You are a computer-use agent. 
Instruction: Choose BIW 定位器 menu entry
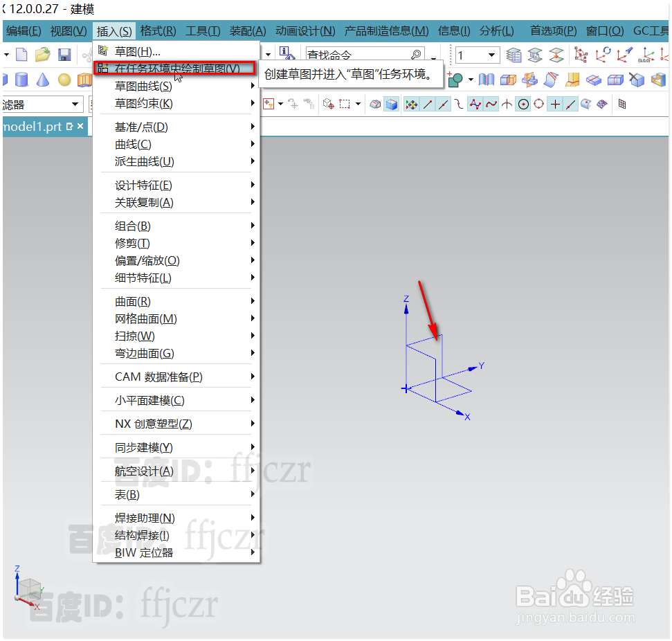[x=176, y=552]
